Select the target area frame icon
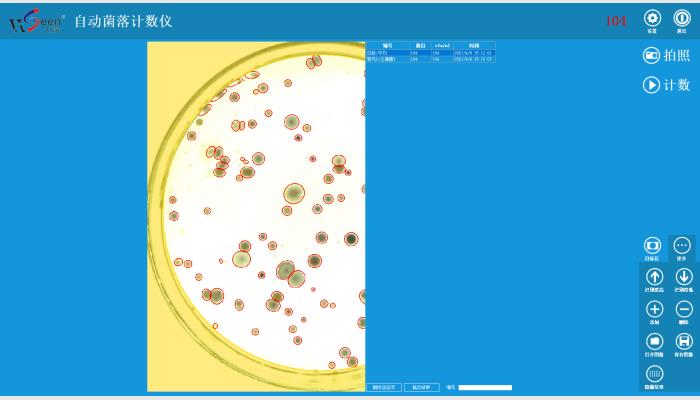 click(652, 245)
